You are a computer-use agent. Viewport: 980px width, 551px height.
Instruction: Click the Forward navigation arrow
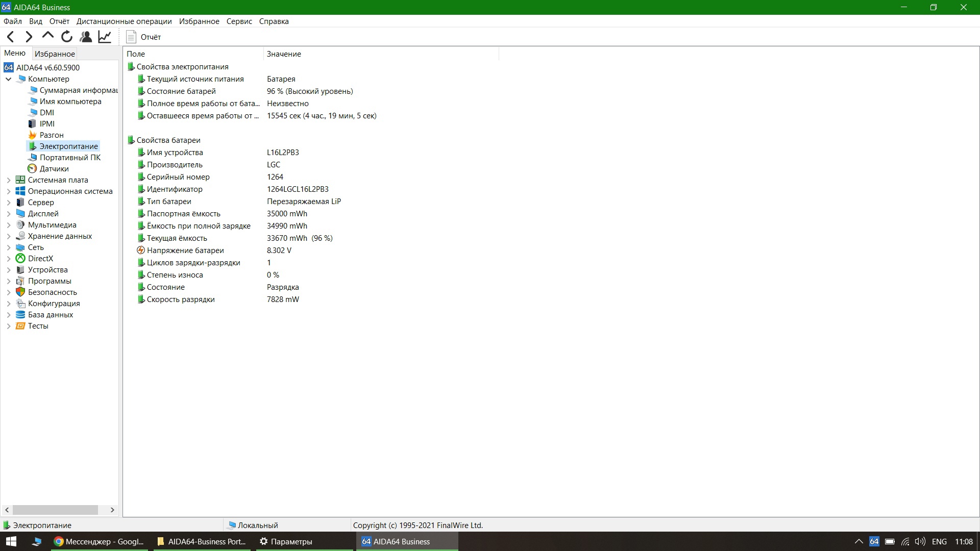click(x=29, y=37)
